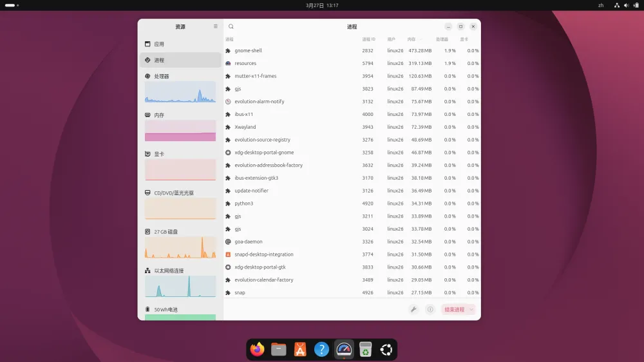Open zh input method menu
The image size is (644, 362).
tap(601, 5)
